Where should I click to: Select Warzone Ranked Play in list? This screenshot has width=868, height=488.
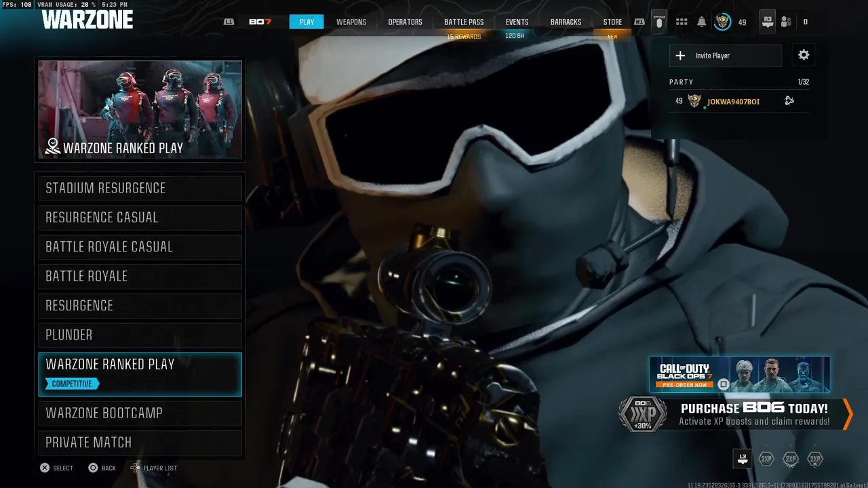coord(140,374)
